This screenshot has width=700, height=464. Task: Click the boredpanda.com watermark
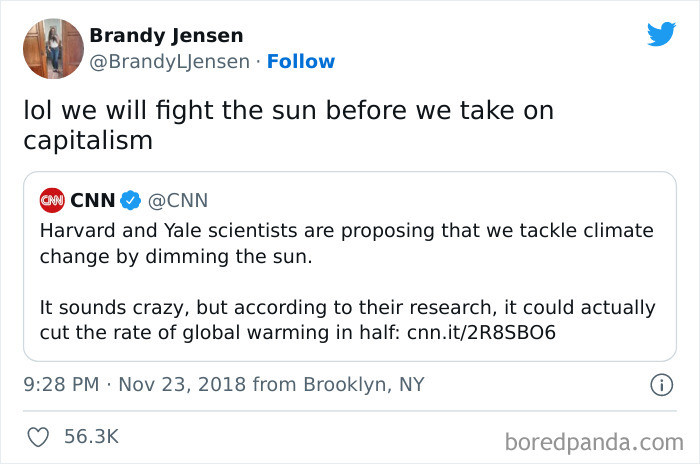pyautogui.click(x=594, y=443)
